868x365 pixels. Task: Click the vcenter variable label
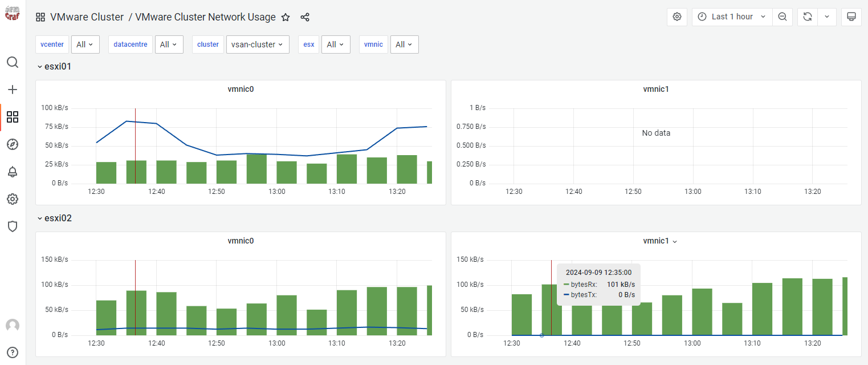pyautogui.click(x=52, y=44)
